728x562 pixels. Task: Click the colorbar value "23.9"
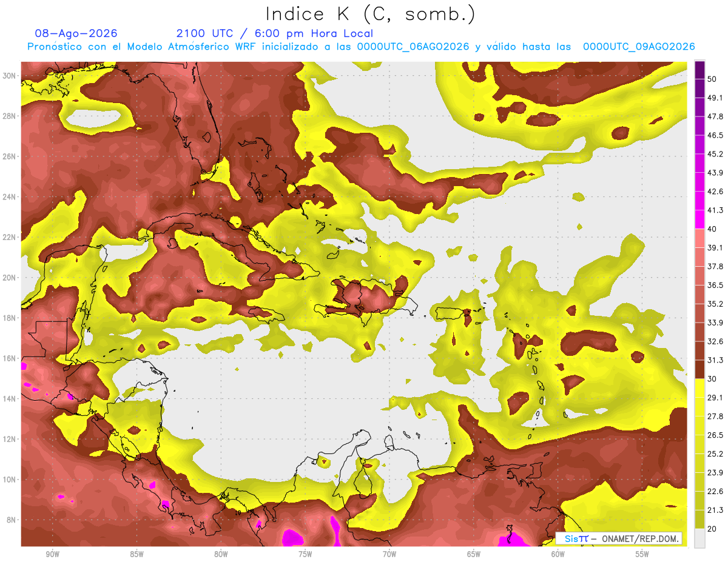(715, 473)
